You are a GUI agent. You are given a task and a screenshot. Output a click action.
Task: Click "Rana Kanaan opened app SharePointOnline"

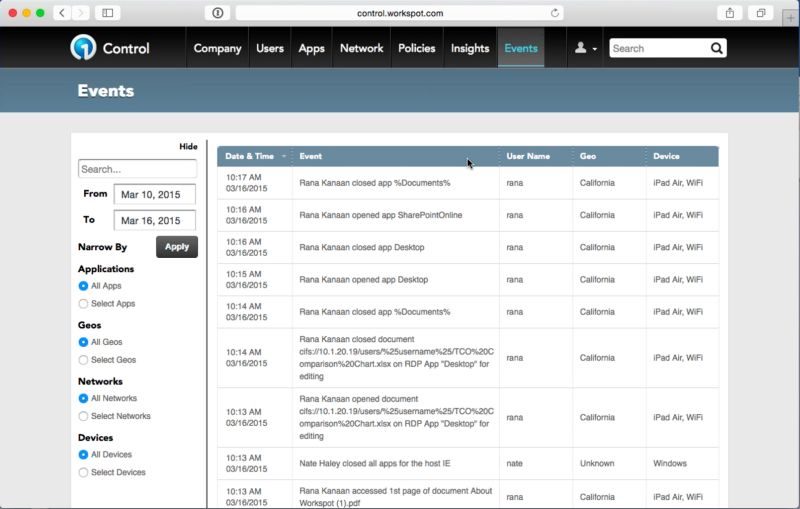(x=381, y=215)
